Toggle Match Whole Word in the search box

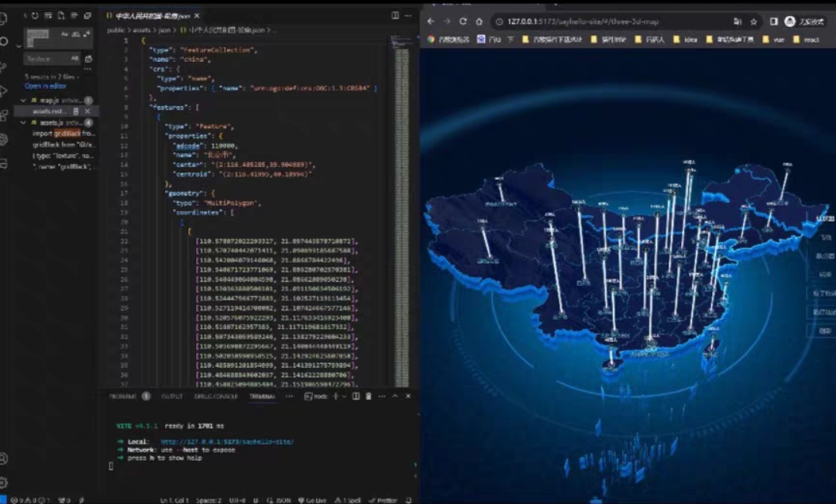(76, 34)
